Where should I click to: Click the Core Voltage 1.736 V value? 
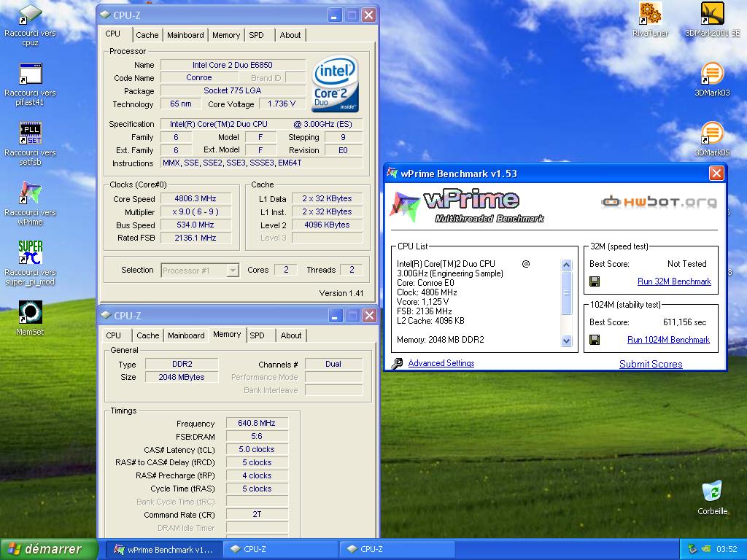coord(282,104)
